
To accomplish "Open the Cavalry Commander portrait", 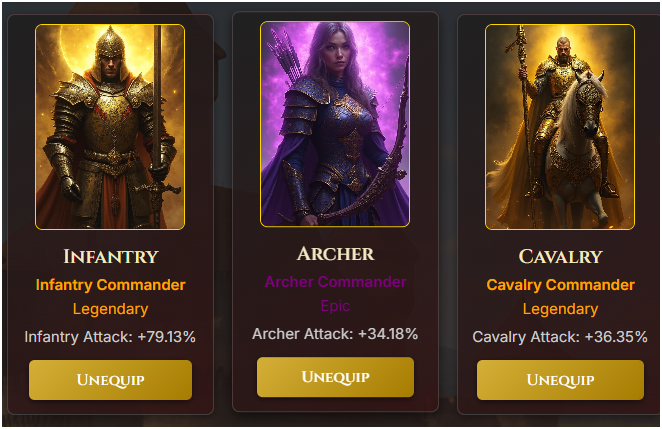I will tap(560, 127).
